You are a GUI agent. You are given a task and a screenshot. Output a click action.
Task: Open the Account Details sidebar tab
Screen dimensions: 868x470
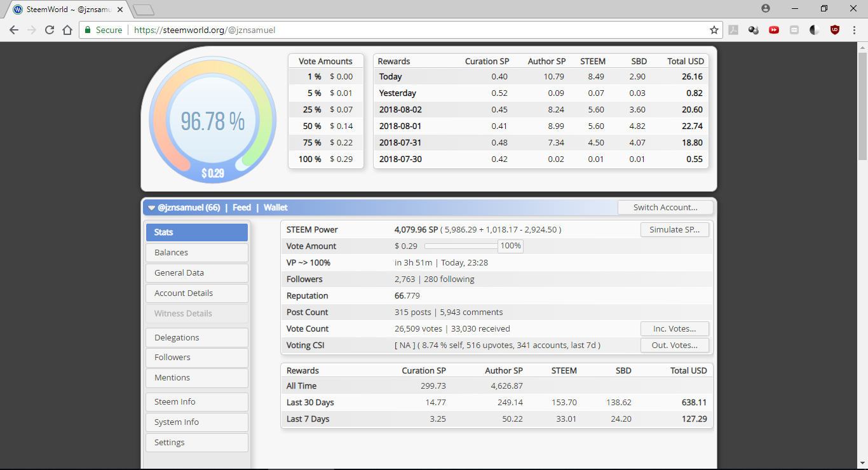(x=197, y=293)
